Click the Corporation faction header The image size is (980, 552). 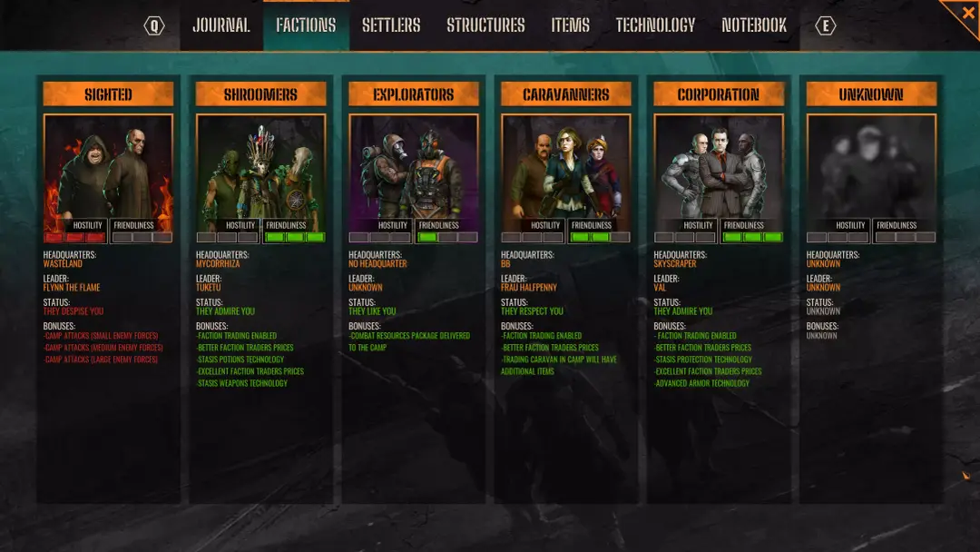[718, 94]
